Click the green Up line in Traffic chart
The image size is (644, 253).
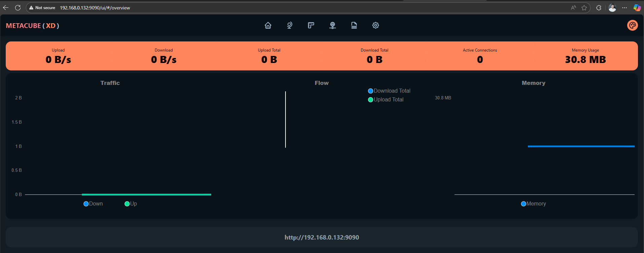[146, 194]
